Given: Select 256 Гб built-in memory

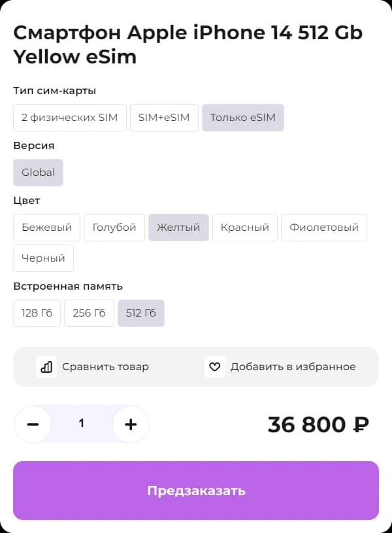Looking at the screenshot, I should coord(89,313).
